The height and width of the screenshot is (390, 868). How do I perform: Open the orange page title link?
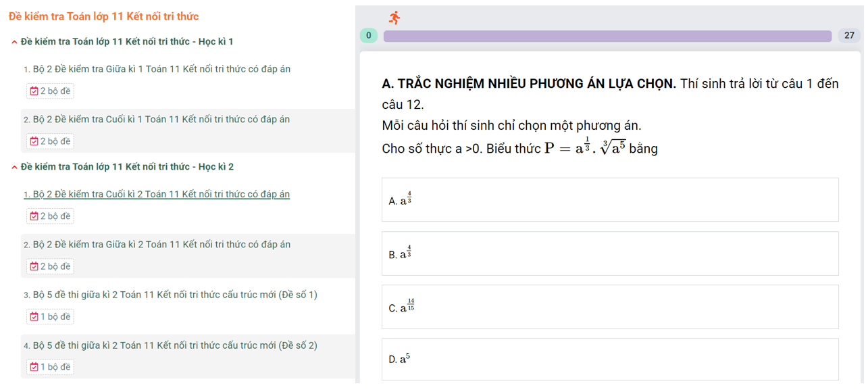pyautogui.click(x=103, y=16)
